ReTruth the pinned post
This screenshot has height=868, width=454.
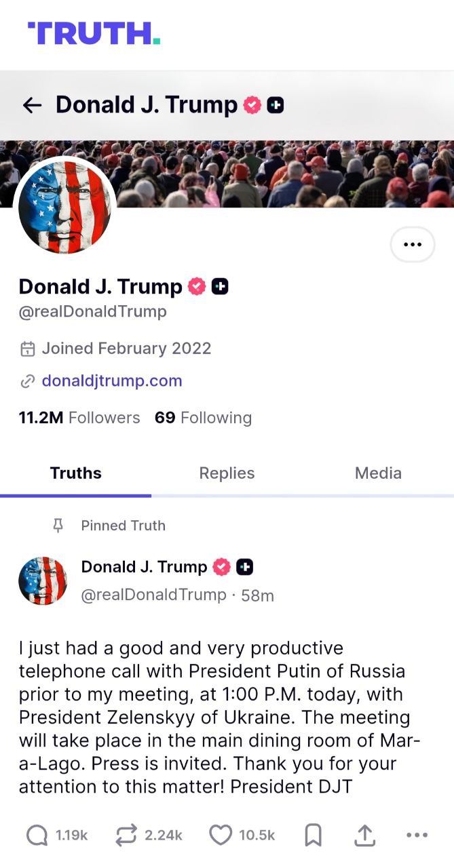click(126, 836)
